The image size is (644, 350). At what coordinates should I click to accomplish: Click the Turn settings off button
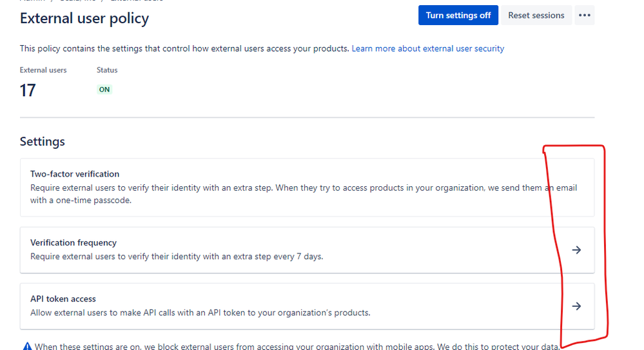[x=458, y=15]
